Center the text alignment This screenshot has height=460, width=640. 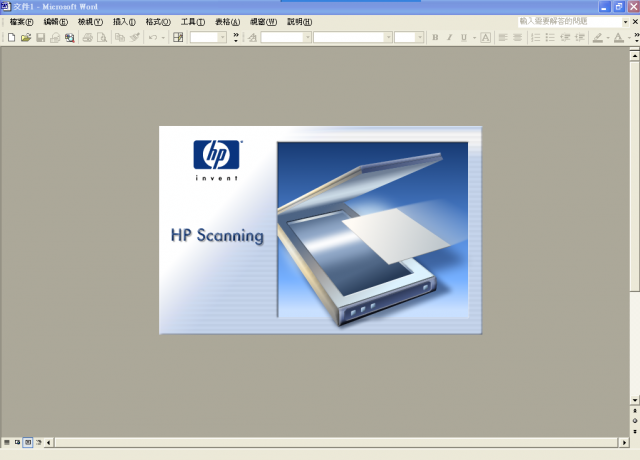click(518, 38)
